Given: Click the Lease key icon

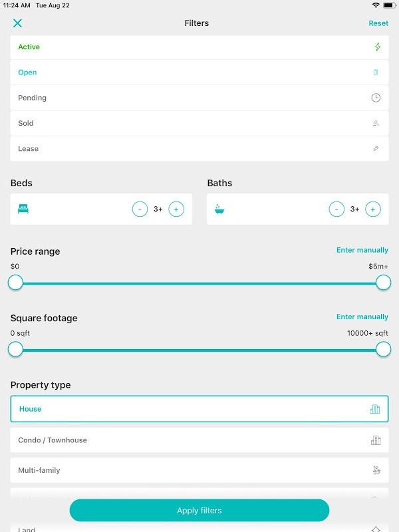Looking at the screenshot, I should [x=376, y=149].
